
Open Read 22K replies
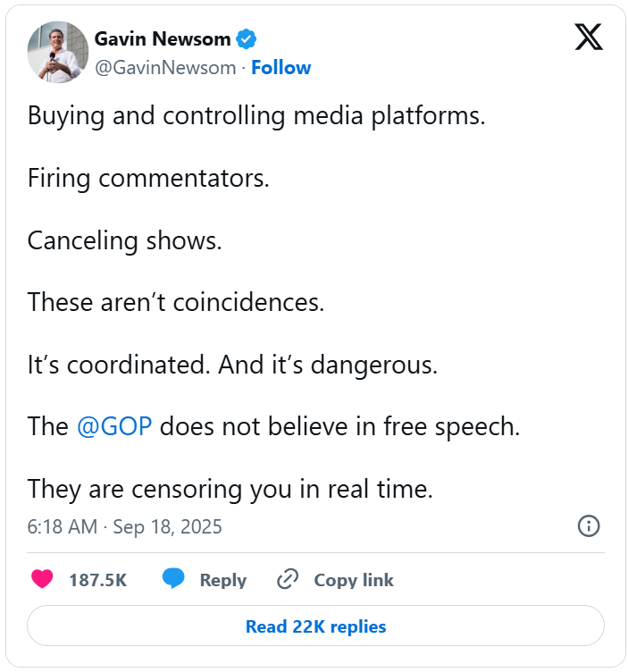coord(315,626)
